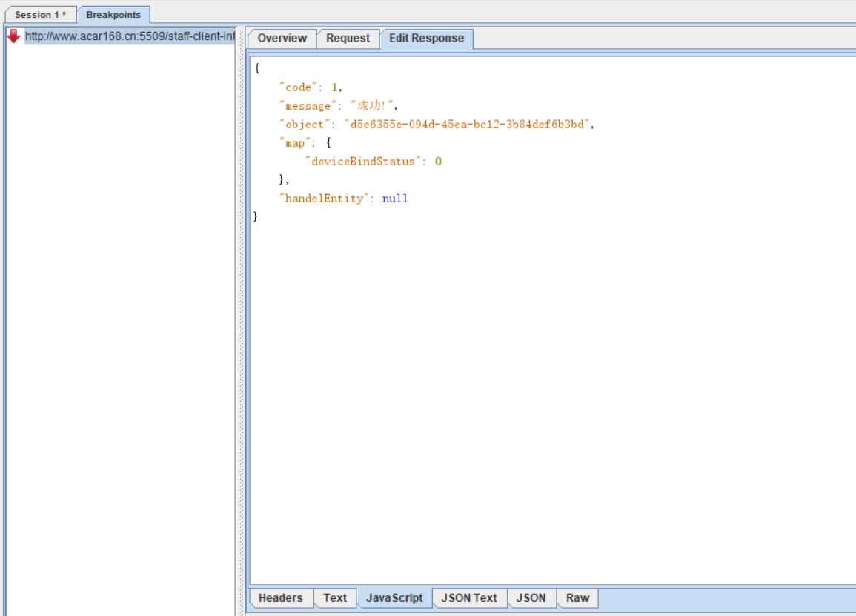This screenshot has width=856, height=616.
Task: Click the deviceBindStatus value 0
Action: pyautogui.click(x=438, y=162)
